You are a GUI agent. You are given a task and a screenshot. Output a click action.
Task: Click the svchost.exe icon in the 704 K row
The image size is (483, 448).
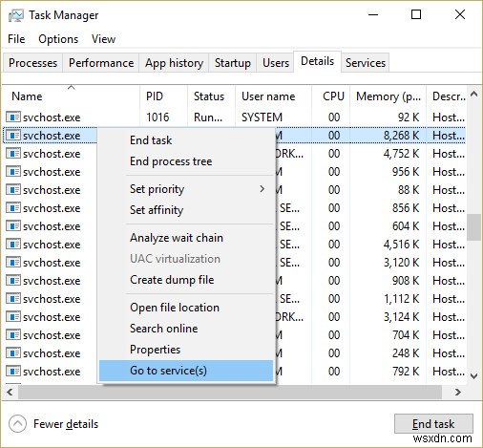13,335
